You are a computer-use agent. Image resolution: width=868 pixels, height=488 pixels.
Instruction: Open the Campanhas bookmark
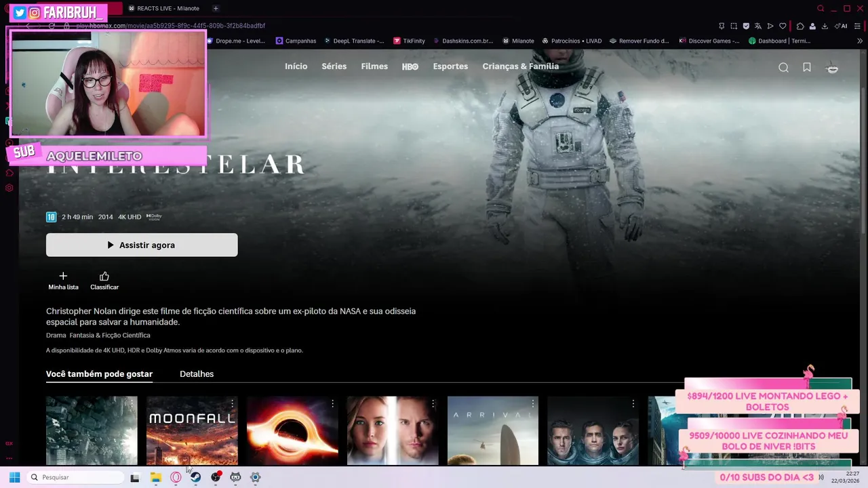pos(296,41)
